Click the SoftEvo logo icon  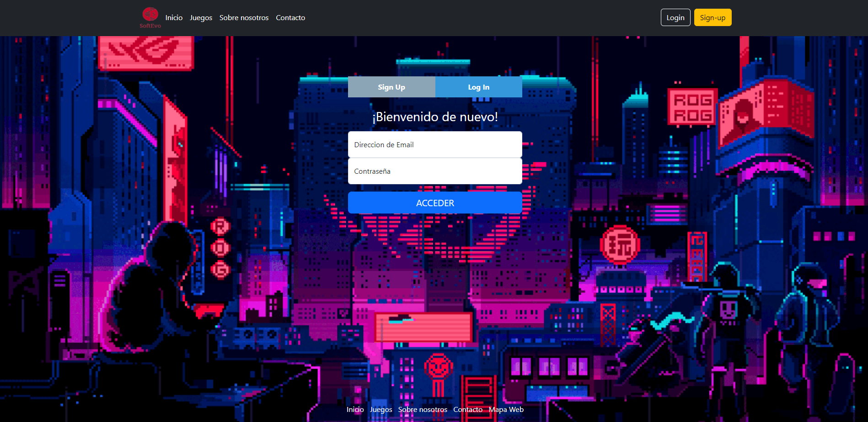[150, 18]
